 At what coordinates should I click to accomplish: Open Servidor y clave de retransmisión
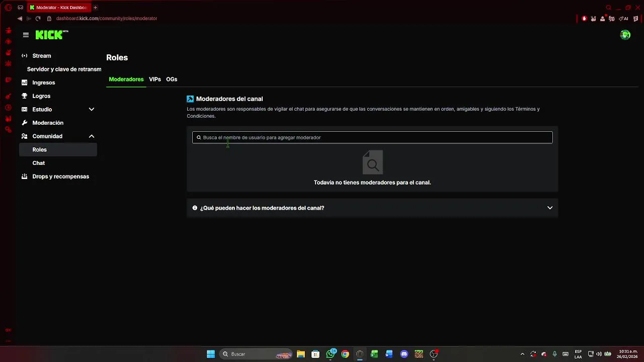click(64, 69)
